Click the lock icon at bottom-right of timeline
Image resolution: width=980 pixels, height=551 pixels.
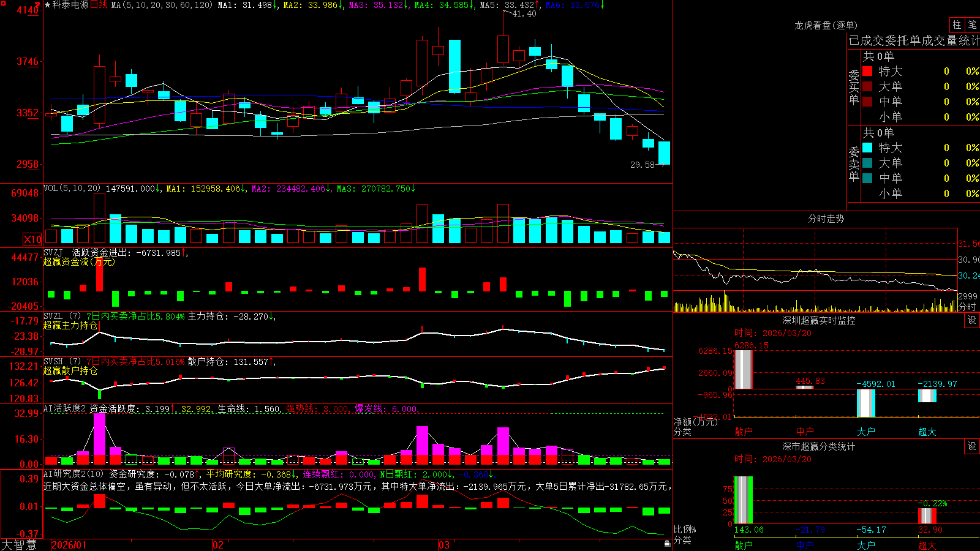click(x=667, y=543)
